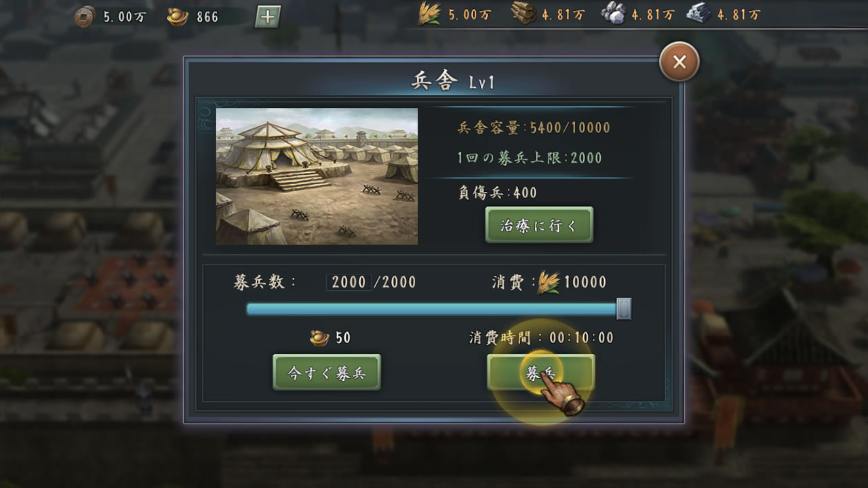Click the wheat icon next to 消費 10000
The image size is (868, 488).
click(x=549, y=283)
